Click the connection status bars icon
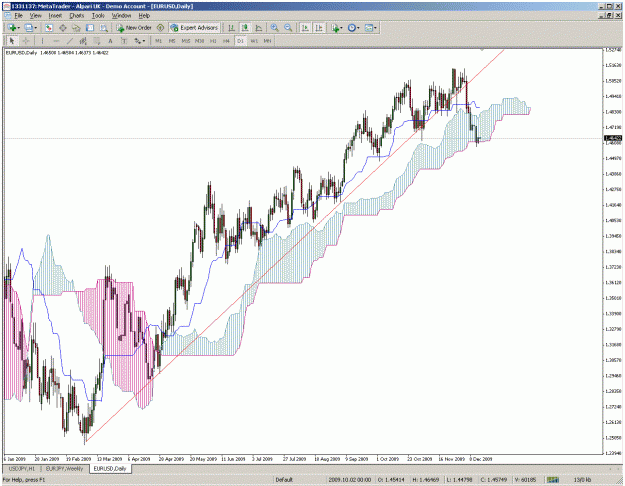This screenshot has width=625, height=486. point(552,480)
